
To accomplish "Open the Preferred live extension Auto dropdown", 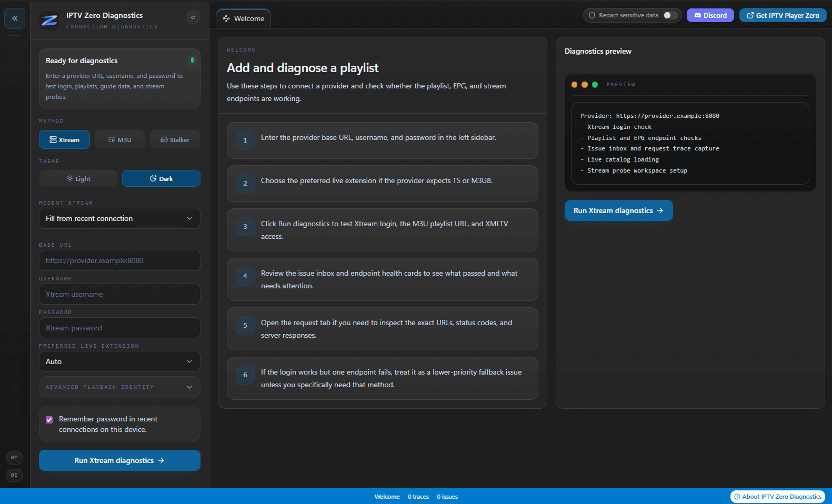I will click(119, 361).
